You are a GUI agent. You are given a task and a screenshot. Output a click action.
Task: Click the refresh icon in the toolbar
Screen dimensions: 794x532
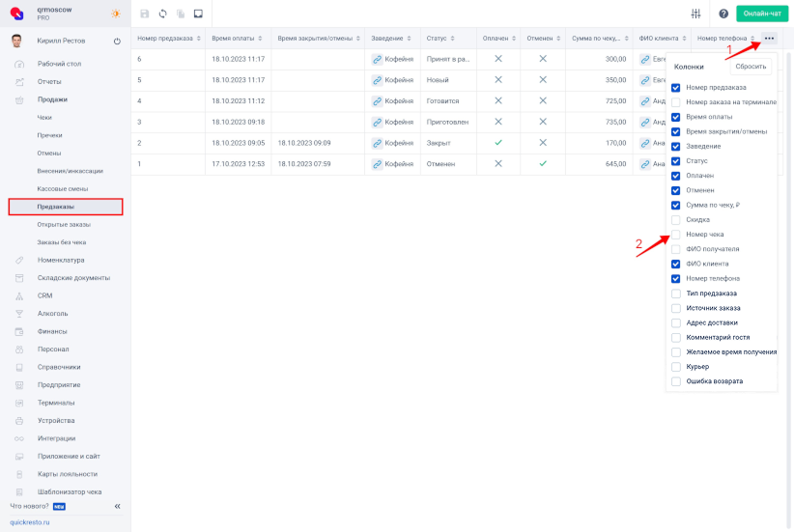[x=162, y=14]
